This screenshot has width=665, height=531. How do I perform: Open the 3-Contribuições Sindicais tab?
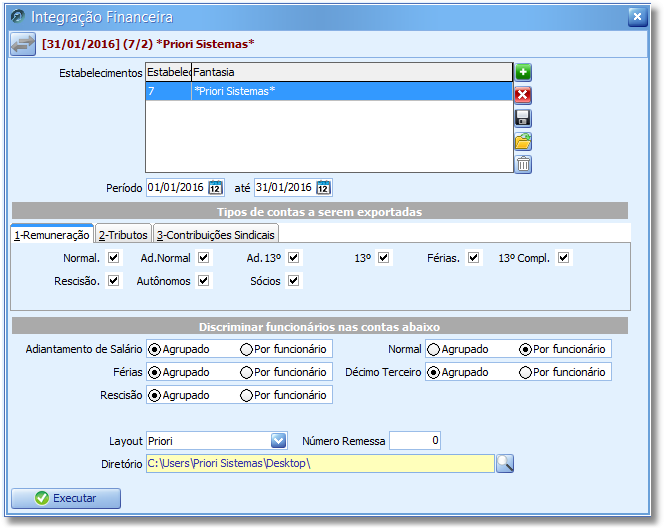pyautogui.click(x=215, y=235)
